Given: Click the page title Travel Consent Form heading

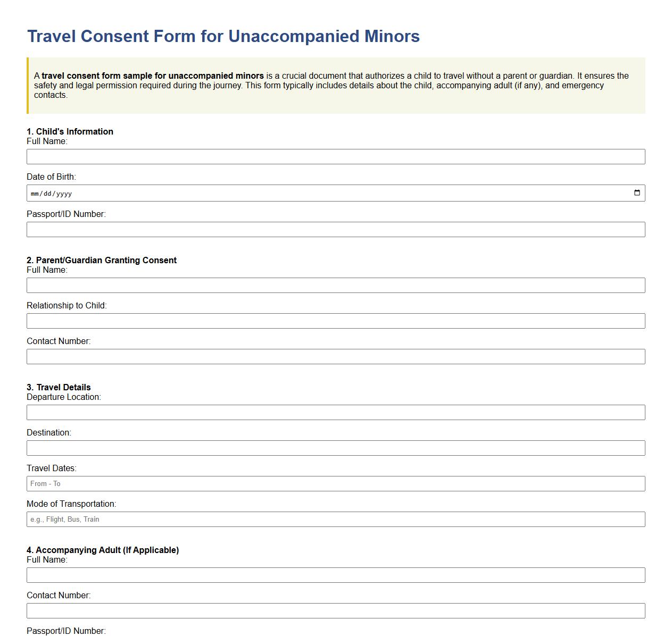Looking at the screenshot, I should 223,36.
